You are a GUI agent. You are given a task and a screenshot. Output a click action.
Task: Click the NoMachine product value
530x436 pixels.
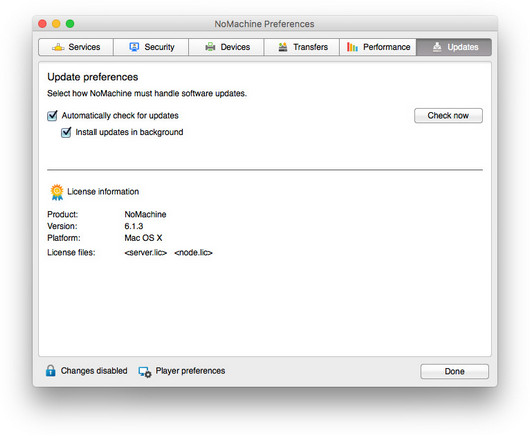click(145, 214)
